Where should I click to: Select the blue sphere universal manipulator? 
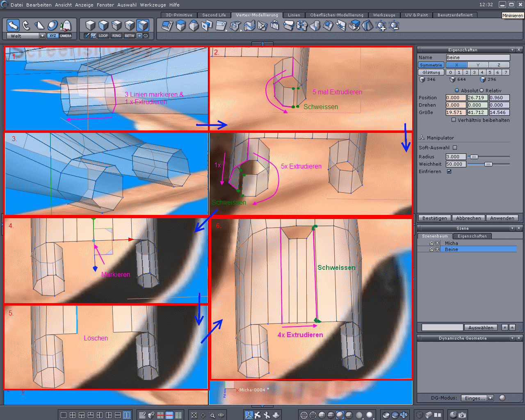click(x=52, y=25)
